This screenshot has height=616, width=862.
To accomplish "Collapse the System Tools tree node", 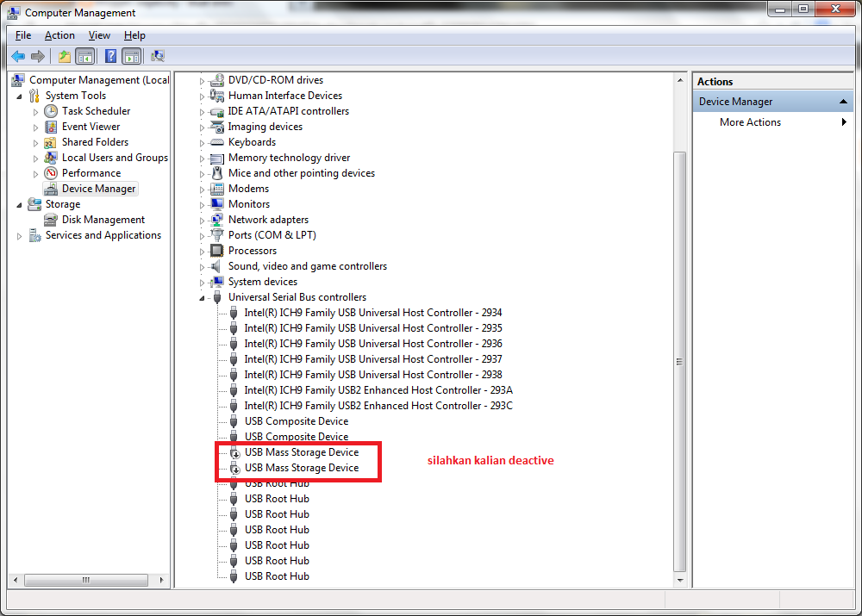I will pyautogui.click(x=19, y=96).
